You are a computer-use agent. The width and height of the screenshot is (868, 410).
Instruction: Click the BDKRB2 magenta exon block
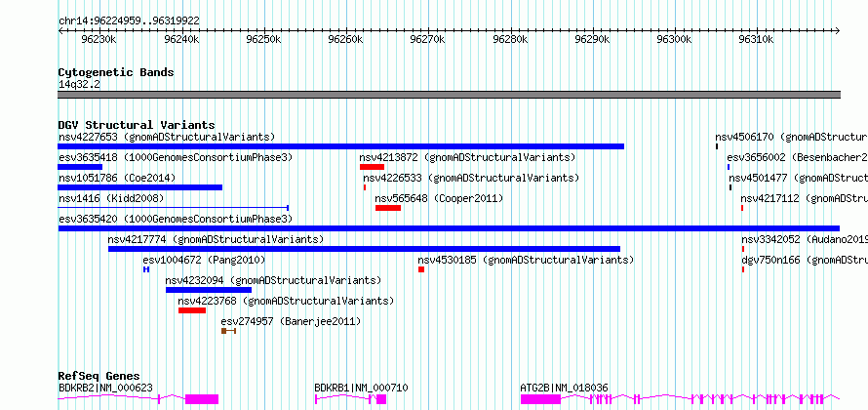pyautogui.click(x=202, y=399)
